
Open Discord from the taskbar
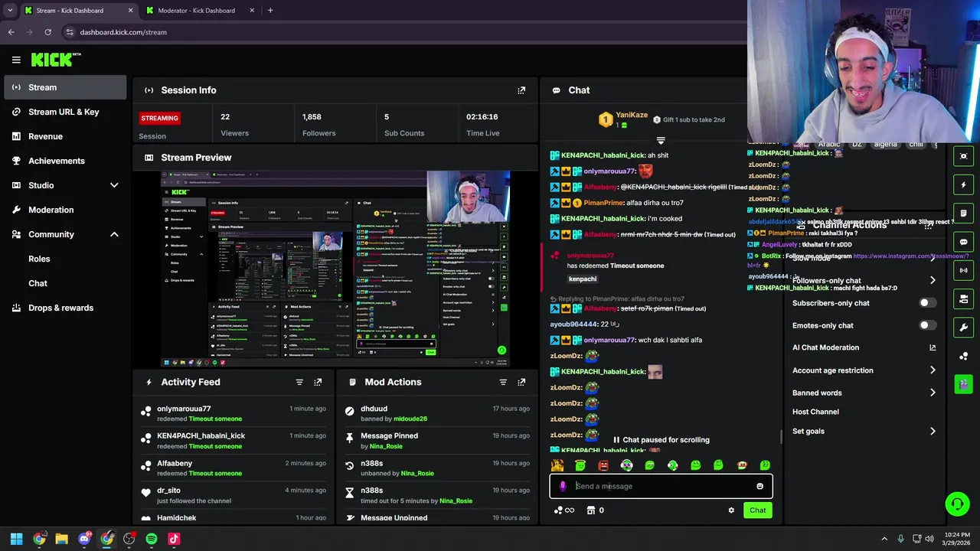pyautogui.click(x=84, y=539)
